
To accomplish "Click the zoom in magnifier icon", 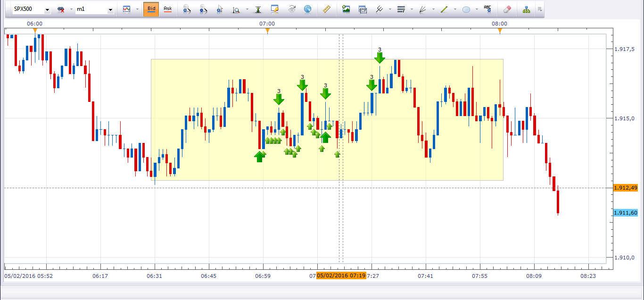I will 187,9.
